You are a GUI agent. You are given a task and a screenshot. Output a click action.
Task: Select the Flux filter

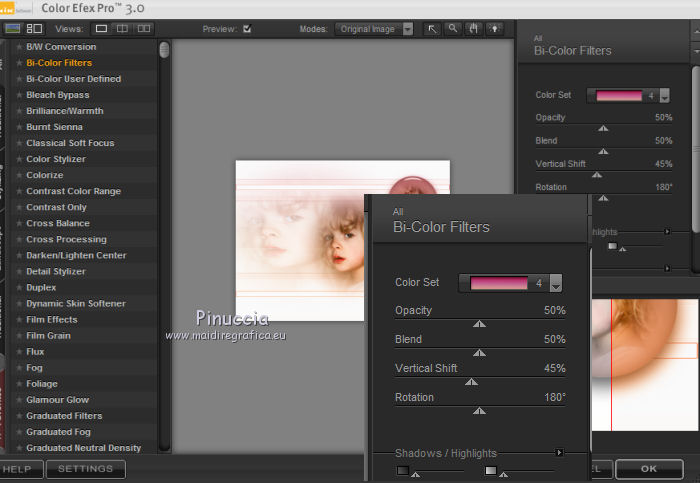click(x=35, y=352)
